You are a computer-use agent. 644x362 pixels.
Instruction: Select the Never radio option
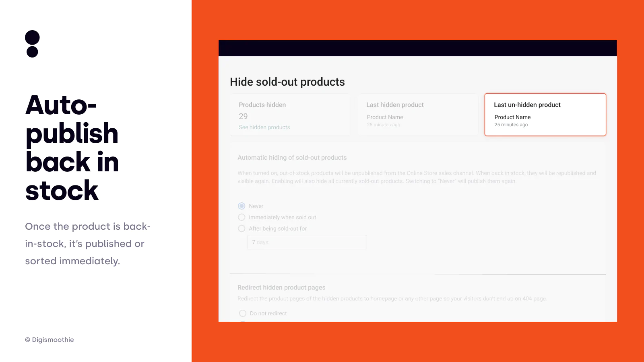coord(242,206)
